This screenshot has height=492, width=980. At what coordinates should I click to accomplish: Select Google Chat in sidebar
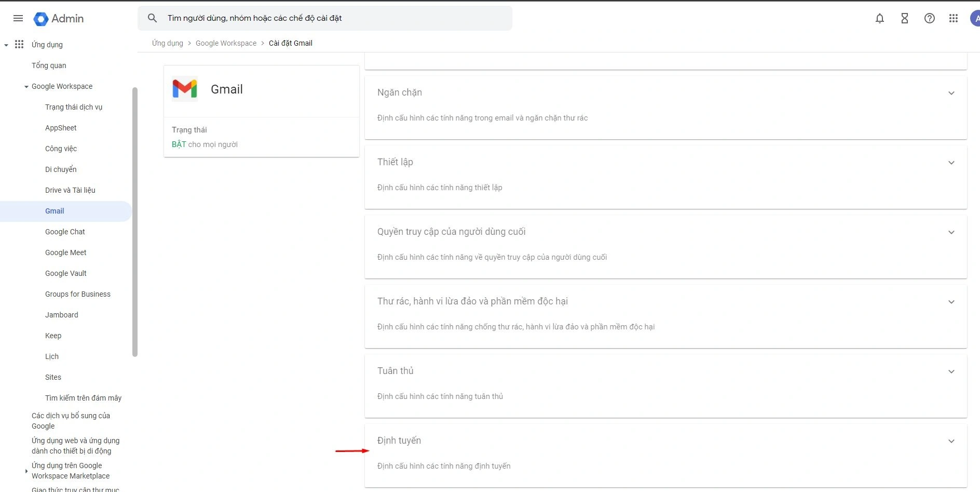click(65, 232)
